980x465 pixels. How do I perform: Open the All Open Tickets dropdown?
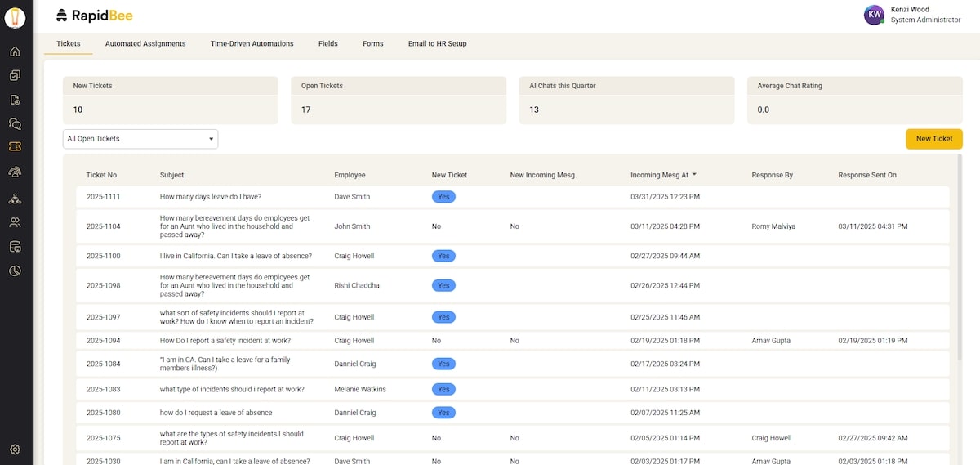(x=140, y=139)
